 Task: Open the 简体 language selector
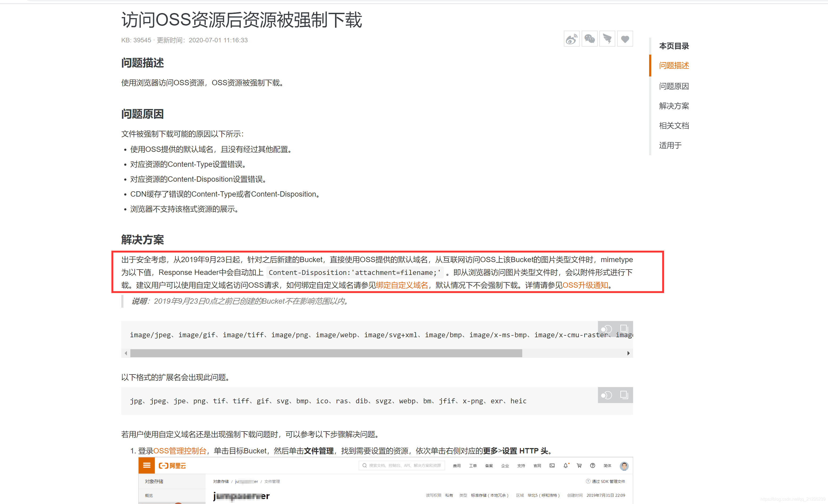[608, 465]
